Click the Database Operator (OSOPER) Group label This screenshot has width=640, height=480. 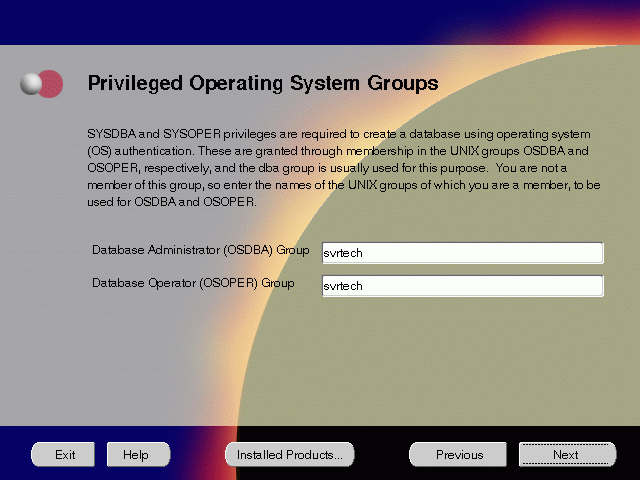(193, 283)
